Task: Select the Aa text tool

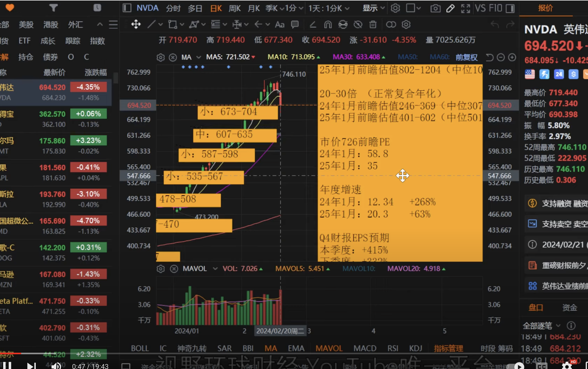Action: point(280,25)
